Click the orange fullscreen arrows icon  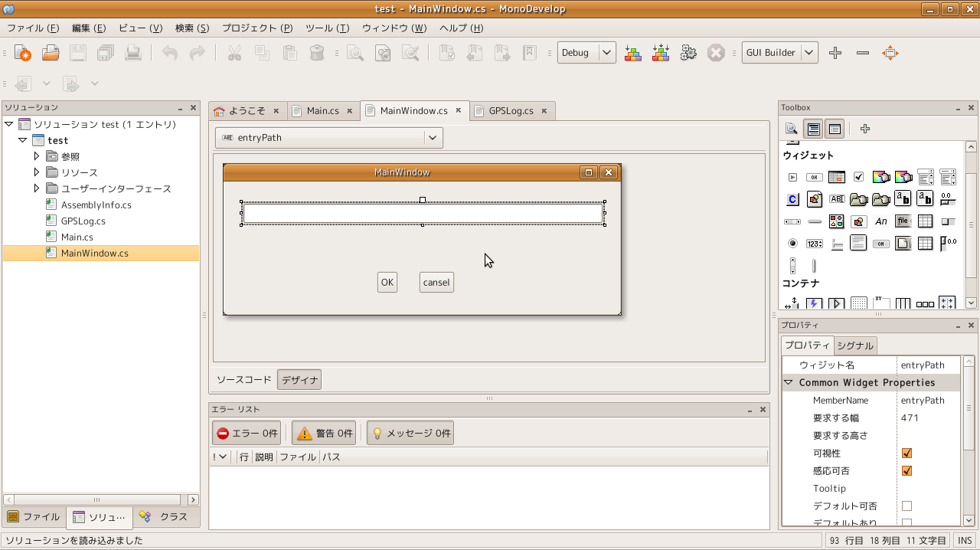pyautogui.click(x=890, y=53)
